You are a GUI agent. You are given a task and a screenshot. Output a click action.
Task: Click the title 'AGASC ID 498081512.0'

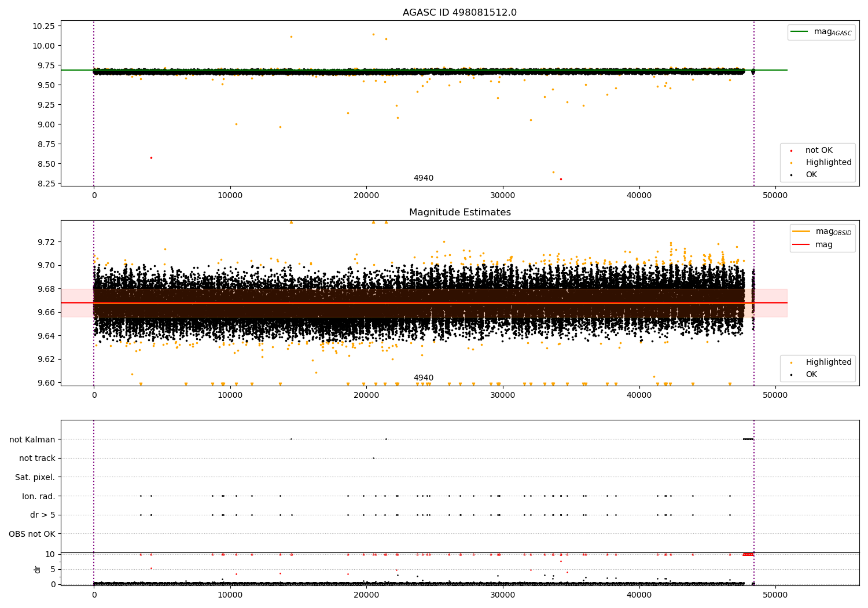(459, 13)
